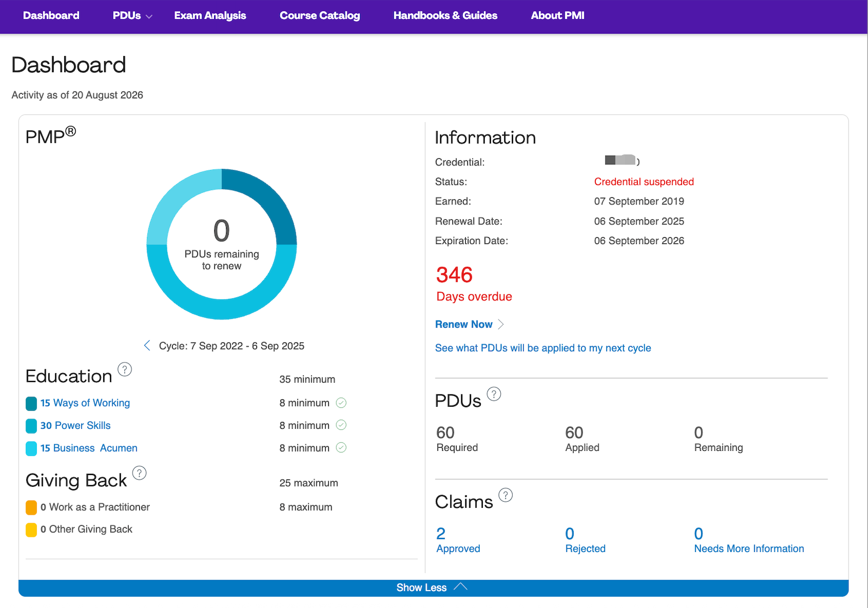Click the Renew Now link
This screenshot has width=868, height=608.
coord(464,325)
